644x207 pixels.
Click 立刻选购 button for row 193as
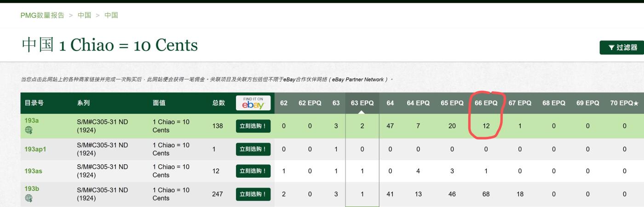(x=253, y=171)
